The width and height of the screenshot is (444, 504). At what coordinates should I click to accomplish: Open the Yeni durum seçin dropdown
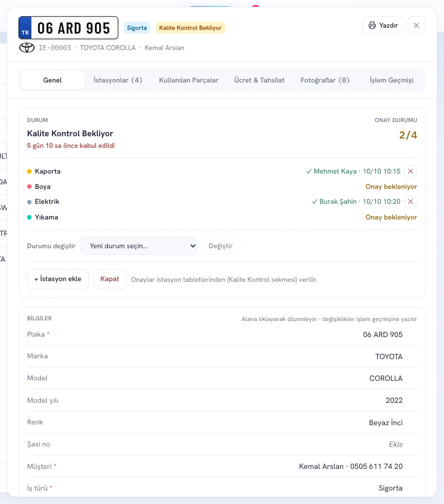coord(139,246)
